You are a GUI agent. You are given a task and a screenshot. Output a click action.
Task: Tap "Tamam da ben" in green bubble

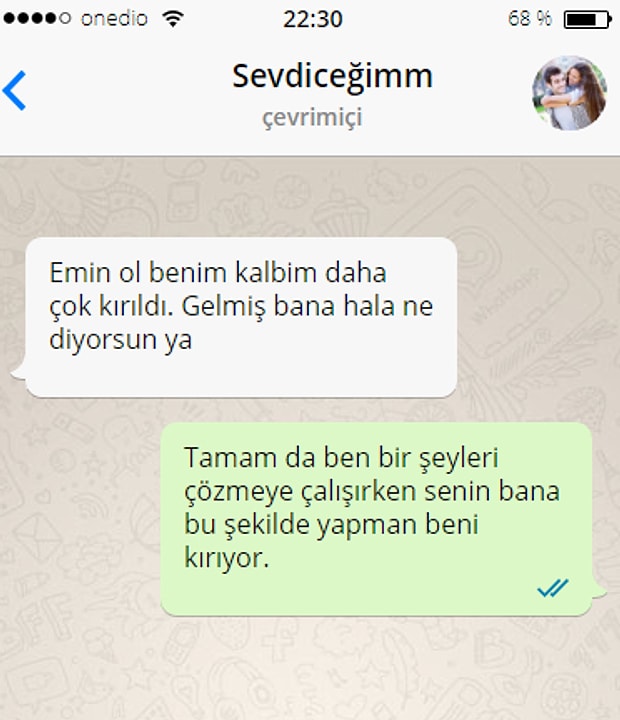coord(275,457)
